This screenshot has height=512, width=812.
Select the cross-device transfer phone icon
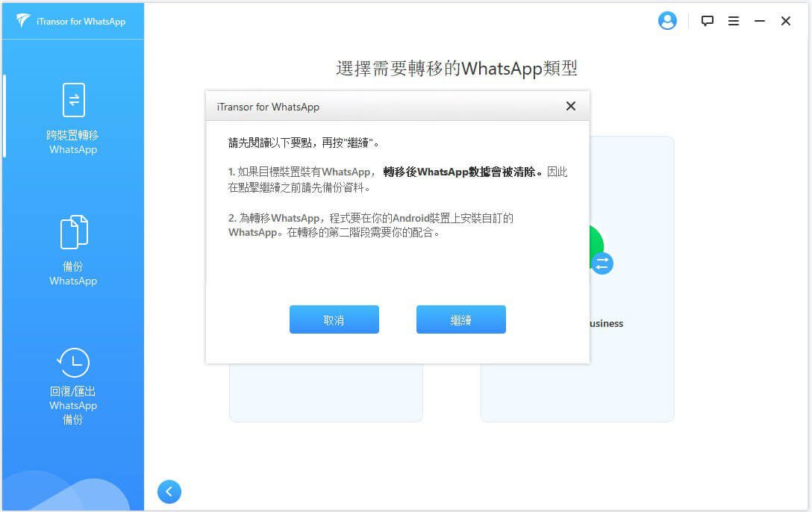[73, 100]
